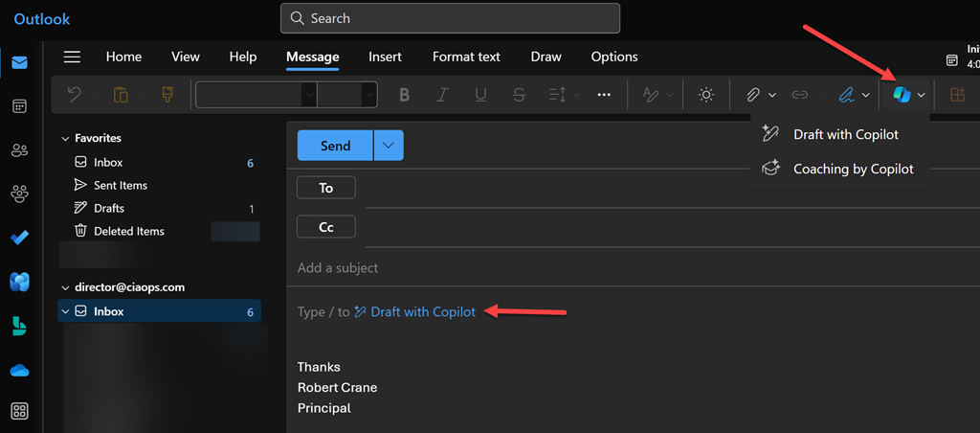Click the blue Send button
Viewport: 980px width, 433px height.
(x=335, y=146)
